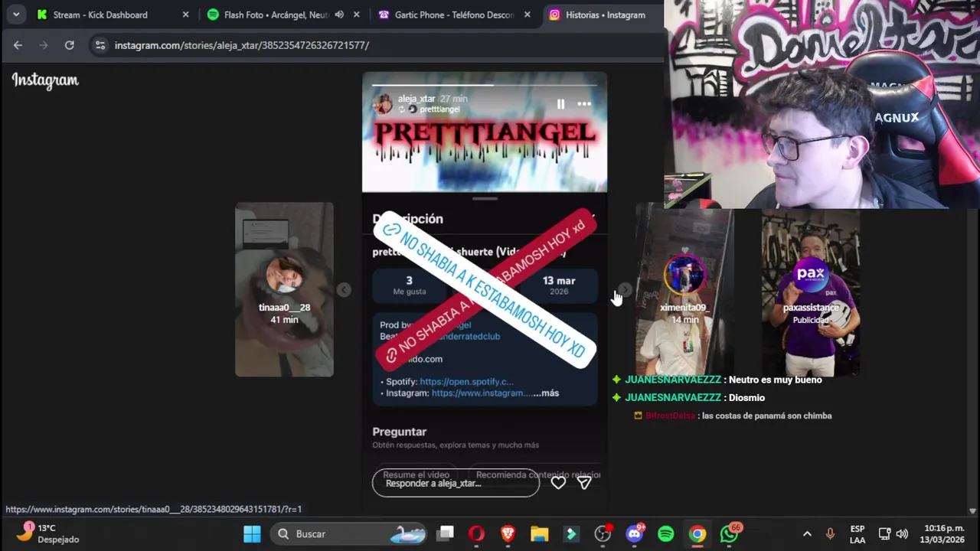This screenshot has height=551, width=980.
Task: Open the clock and date flyout
Action: tap(944, 533)
